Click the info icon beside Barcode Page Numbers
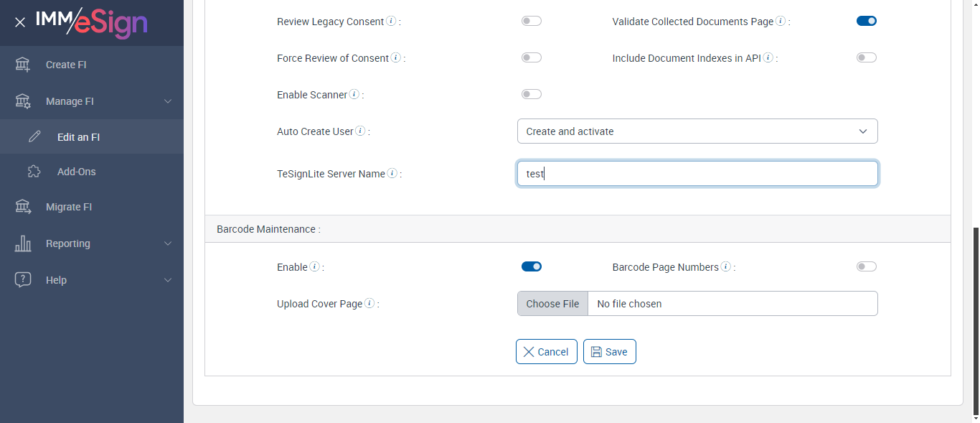This screenshot has height=423, width=980. tap(726, 267)
